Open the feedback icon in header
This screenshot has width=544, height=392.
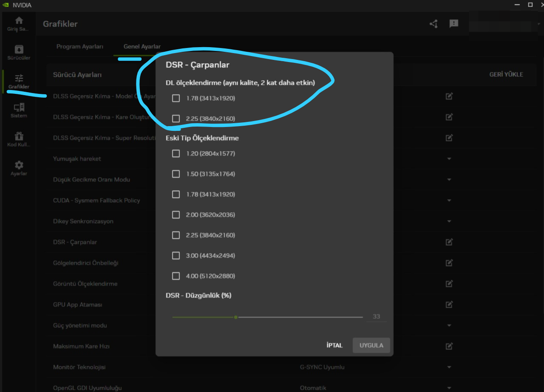pos(454,24)
